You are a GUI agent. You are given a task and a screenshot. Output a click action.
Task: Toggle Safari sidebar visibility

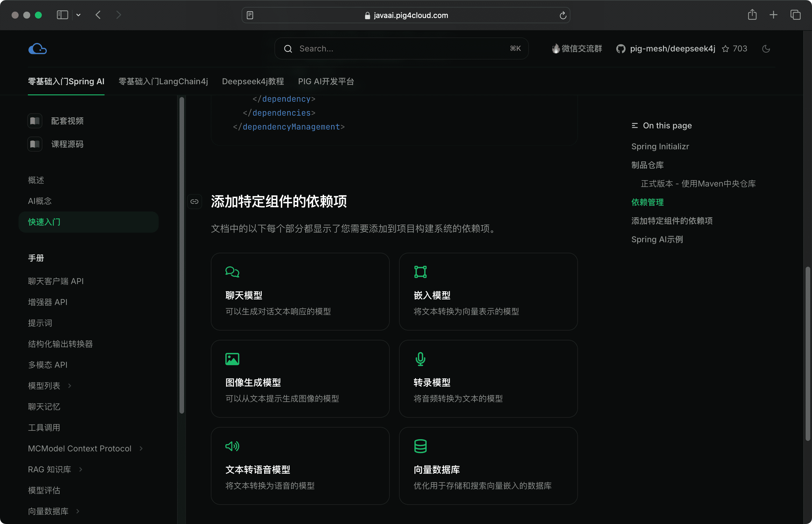pos(62,15)
